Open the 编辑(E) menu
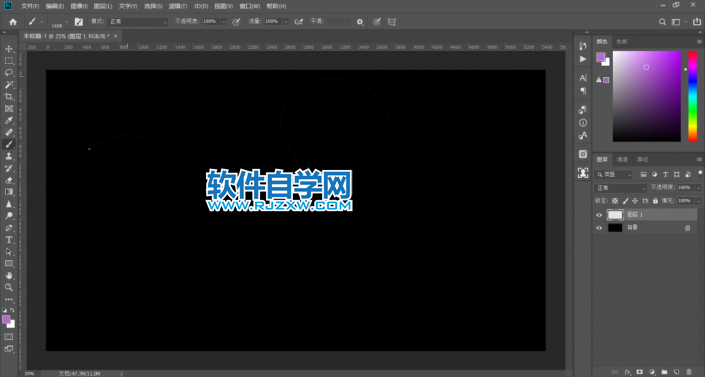 (x=54, y=6)
